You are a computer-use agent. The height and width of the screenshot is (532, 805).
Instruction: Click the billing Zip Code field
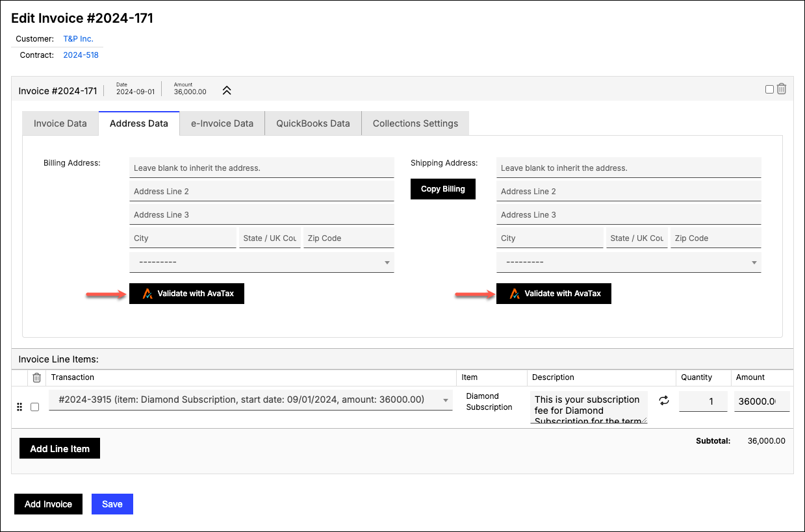[349, 238]
